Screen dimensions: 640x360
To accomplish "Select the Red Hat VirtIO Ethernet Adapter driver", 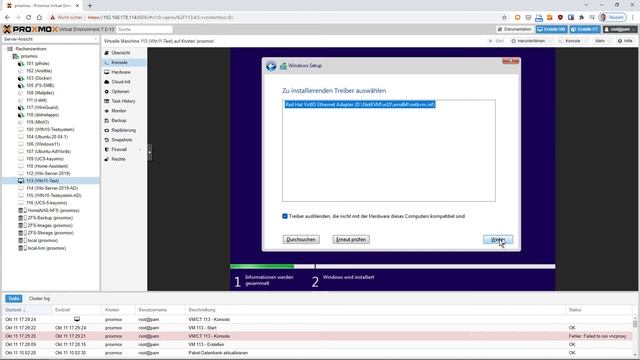I will coord(360,105).
